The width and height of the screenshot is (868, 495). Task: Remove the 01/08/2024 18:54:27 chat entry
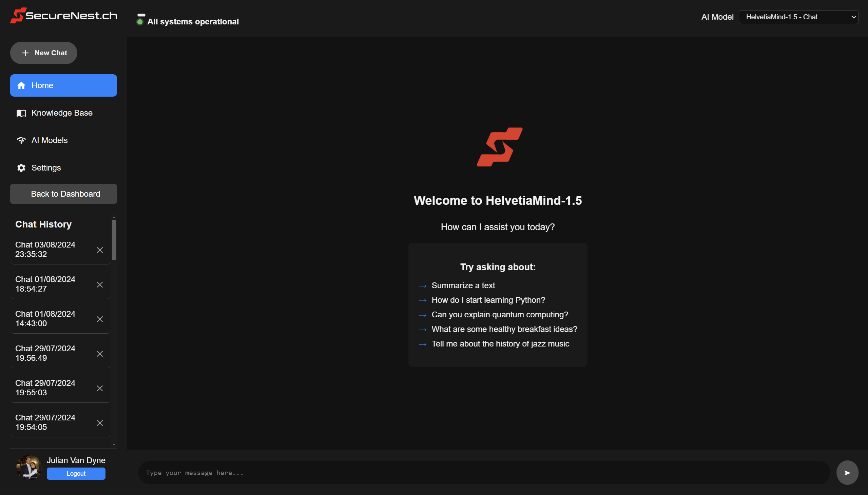[100, 284]
